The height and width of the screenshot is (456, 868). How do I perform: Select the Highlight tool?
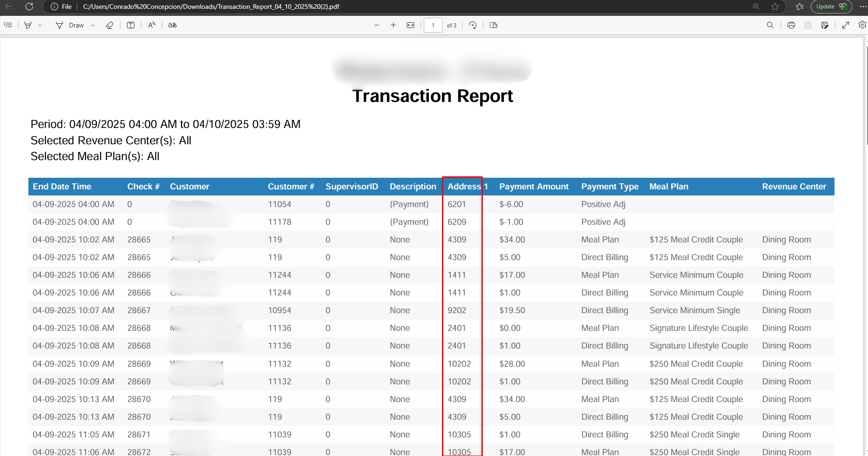[x=28, y=25]
